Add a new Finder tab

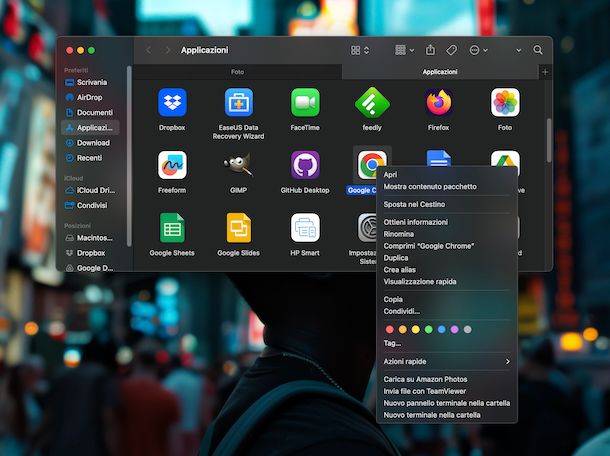click(x=545, y=72)
